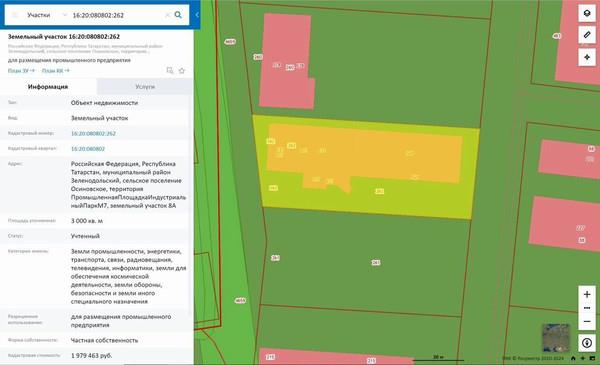Zoom in with the plus button
This screenshot has width=600, height=365.
(x=587, y=294)
